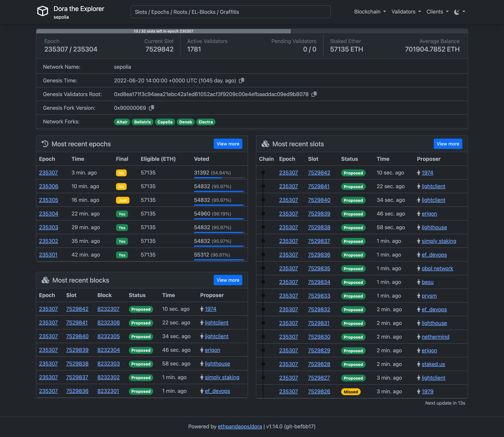Copy the Genesis Time value
Image resolution: width=504 pixels, height=437 pixels.
(241, 80)
